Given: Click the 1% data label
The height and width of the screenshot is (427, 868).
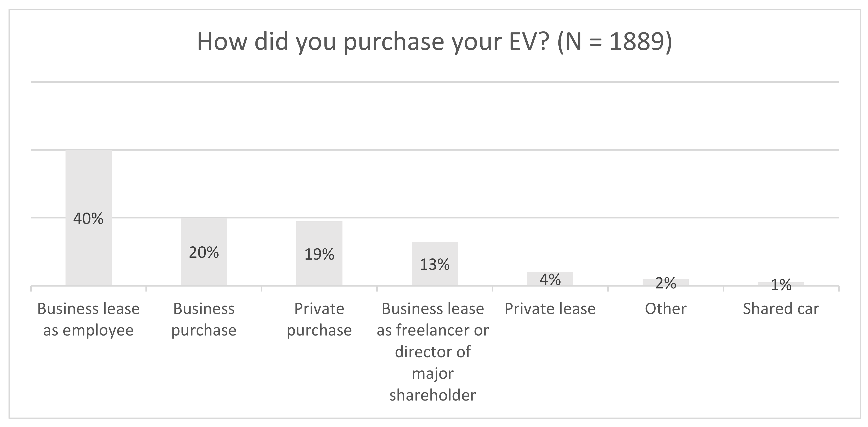Looking at the screenshot, I should [781, 285].
